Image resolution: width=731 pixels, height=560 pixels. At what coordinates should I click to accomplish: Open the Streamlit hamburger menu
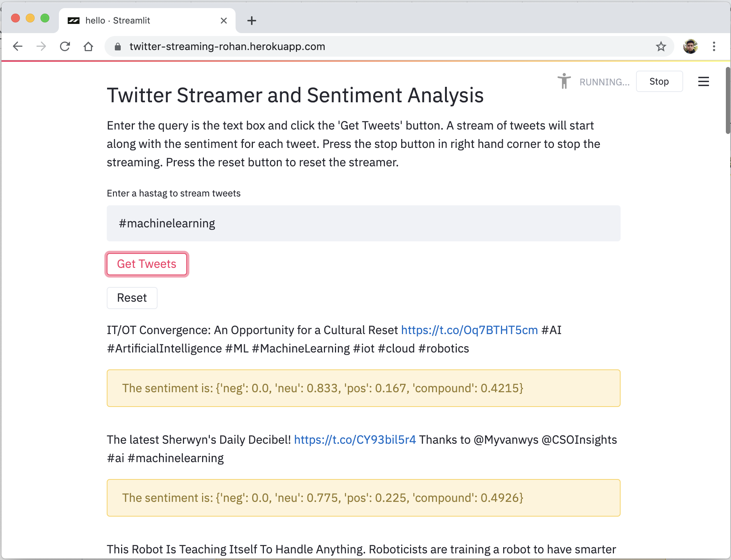703,81
